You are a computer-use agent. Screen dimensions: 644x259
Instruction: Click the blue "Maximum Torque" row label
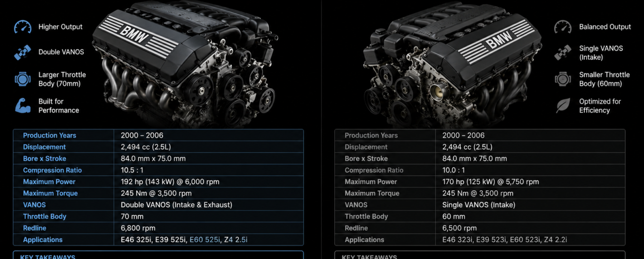click(x=50, y=193)
